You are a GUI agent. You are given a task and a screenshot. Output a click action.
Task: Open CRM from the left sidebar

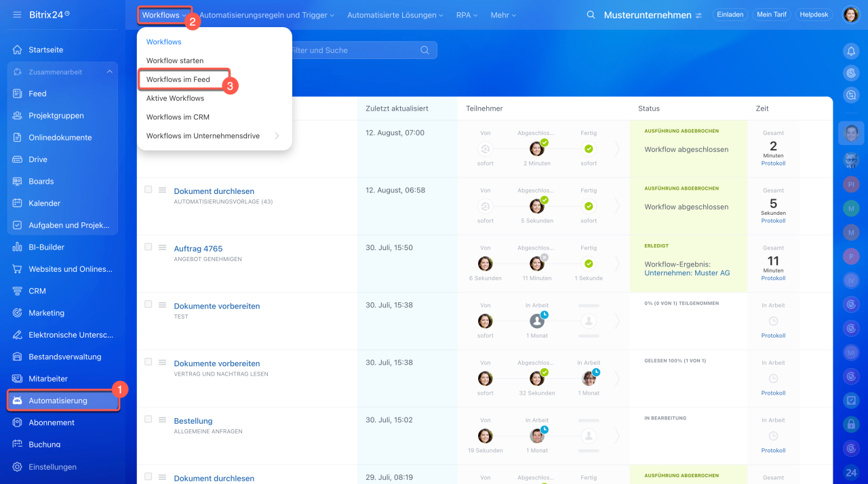[x=37, y=291]
